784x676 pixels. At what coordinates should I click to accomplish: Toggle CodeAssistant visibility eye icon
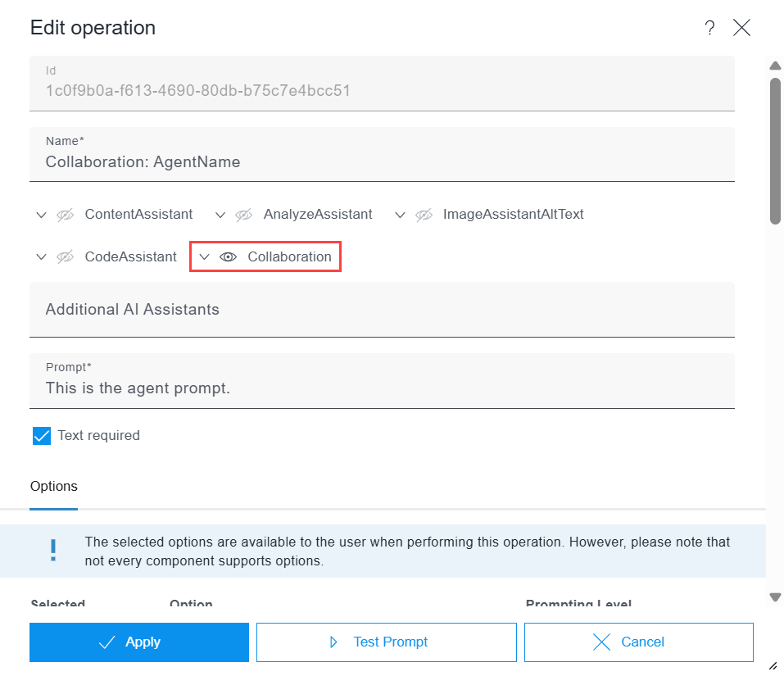point(66,257)
